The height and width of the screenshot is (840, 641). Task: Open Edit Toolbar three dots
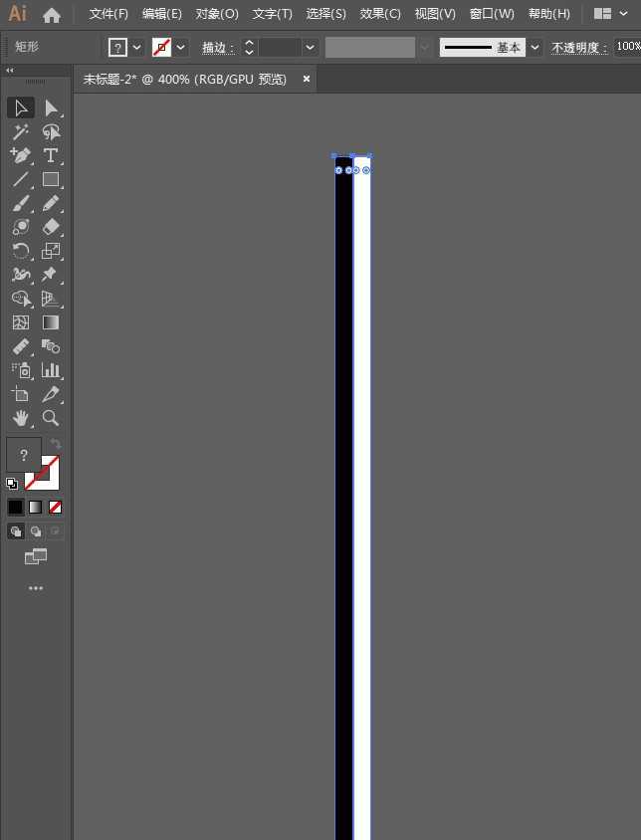[36, 587]
